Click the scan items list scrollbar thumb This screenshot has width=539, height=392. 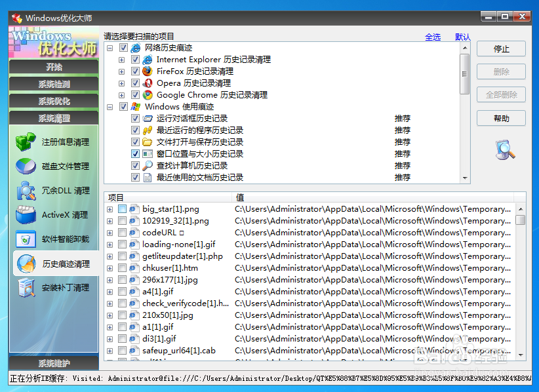[464, 74]
